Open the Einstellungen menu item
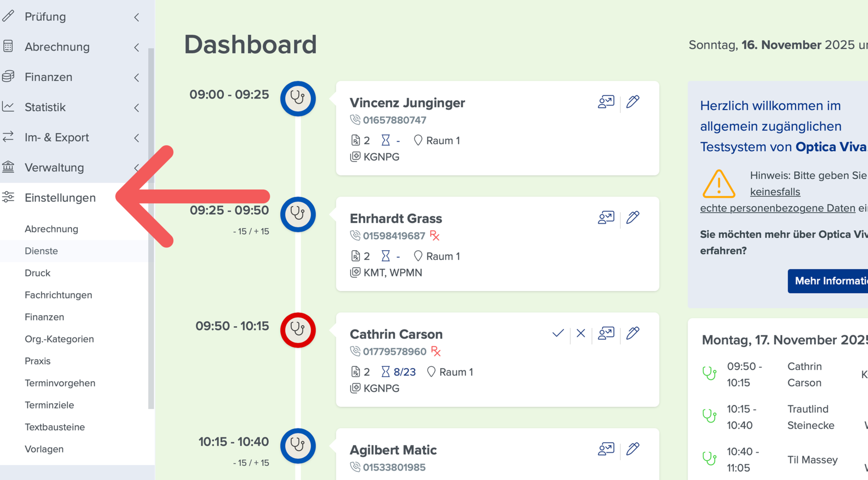The width and height of the screenshot is (868, 480). point(60,198)
